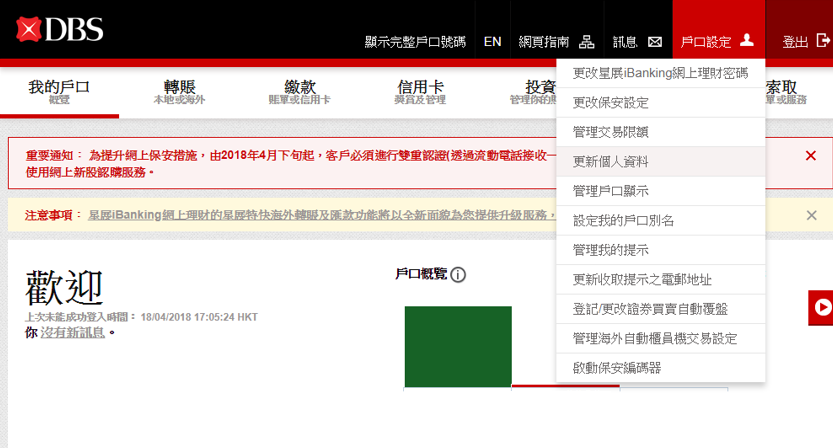The height and width of the screenshot is (448, 833).
Task: Dismiss the red important notice
Action: [x=810, y=156]
